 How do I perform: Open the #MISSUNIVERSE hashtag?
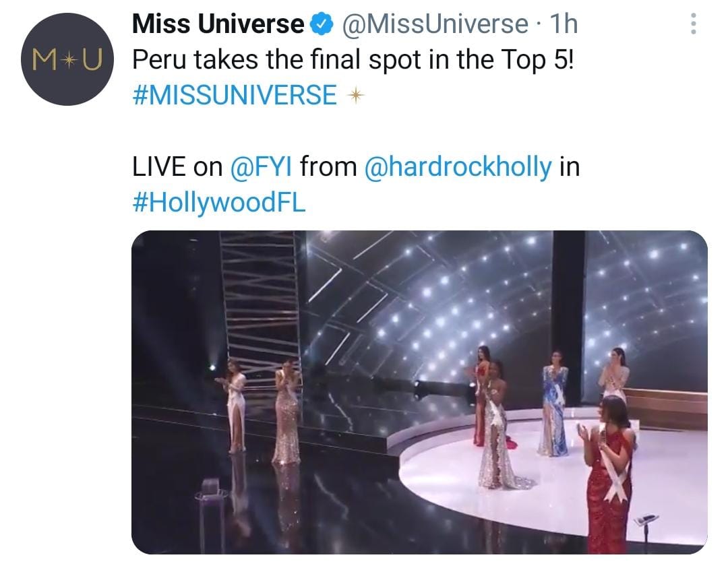[x=235, y=96]
